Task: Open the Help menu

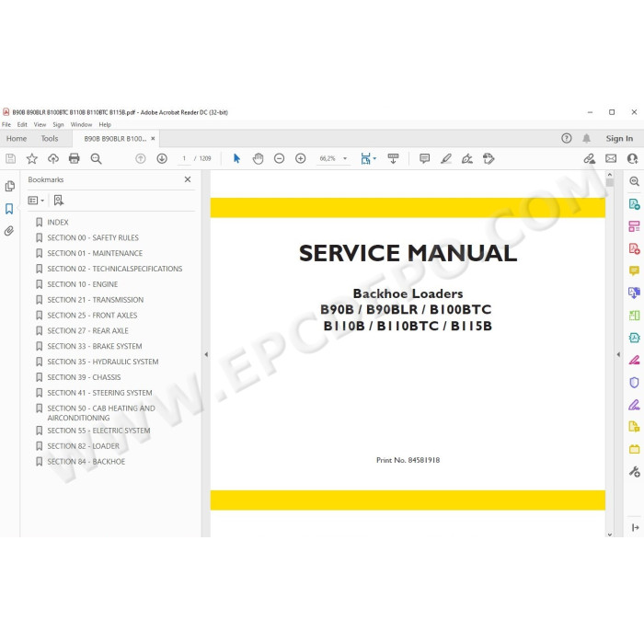Action: (105, 124)
